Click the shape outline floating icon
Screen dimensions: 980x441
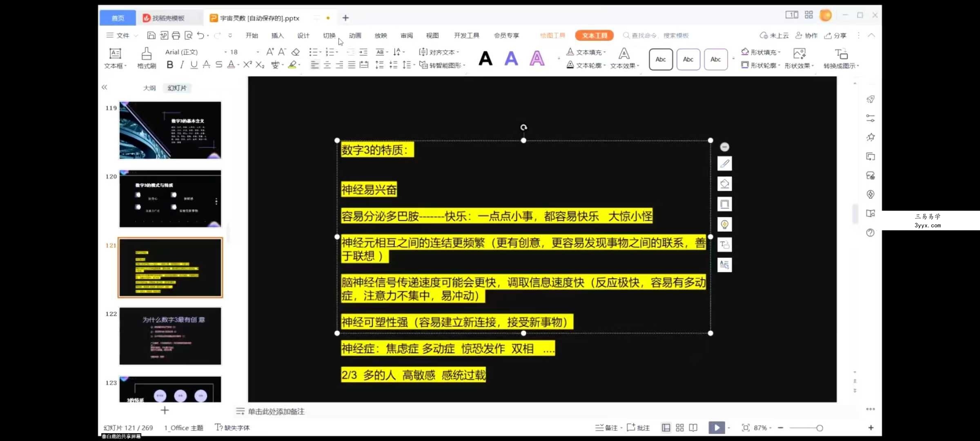click(x=725, y=204)
